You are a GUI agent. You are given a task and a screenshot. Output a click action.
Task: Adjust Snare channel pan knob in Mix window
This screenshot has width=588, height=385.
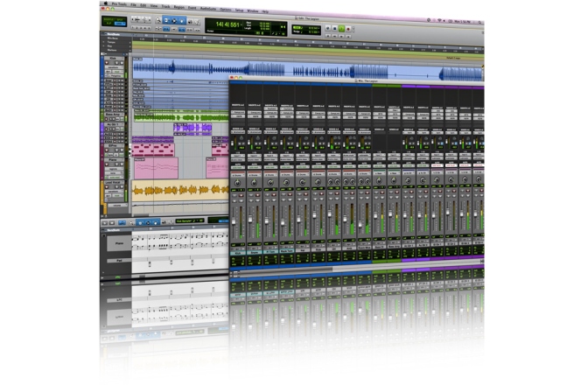click(255, 183)
